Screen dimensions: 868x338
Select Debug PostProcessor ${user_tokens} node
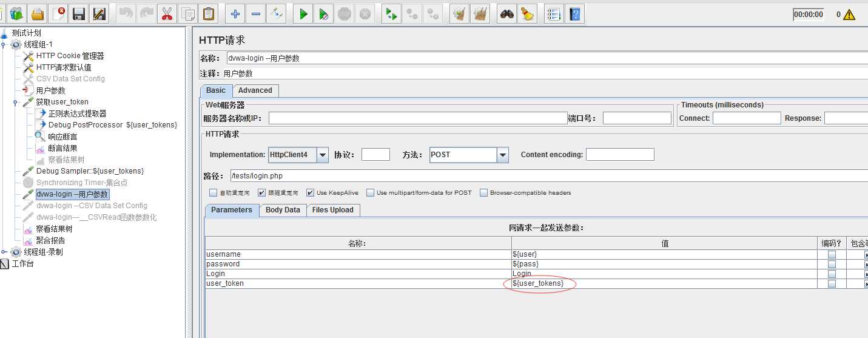coord(112,125)
